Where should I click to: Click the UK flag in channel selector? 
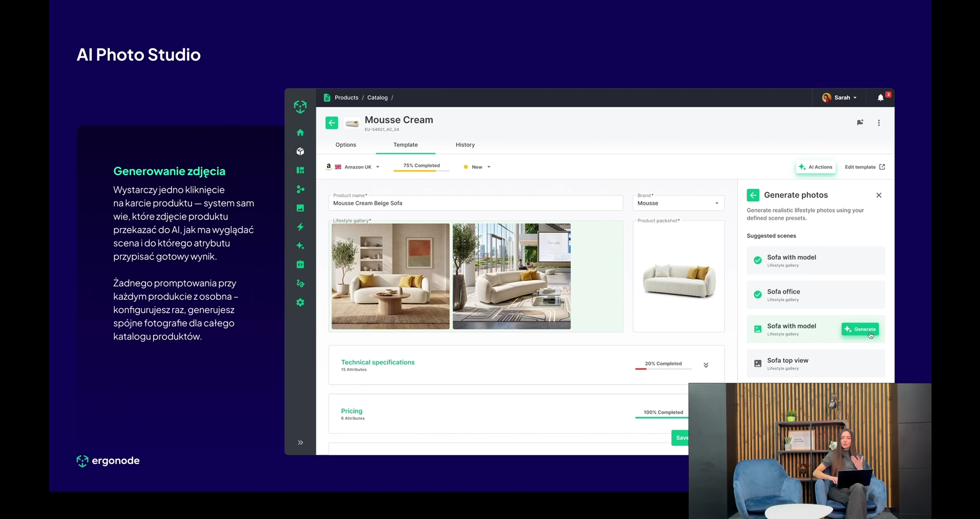point(338,167)
